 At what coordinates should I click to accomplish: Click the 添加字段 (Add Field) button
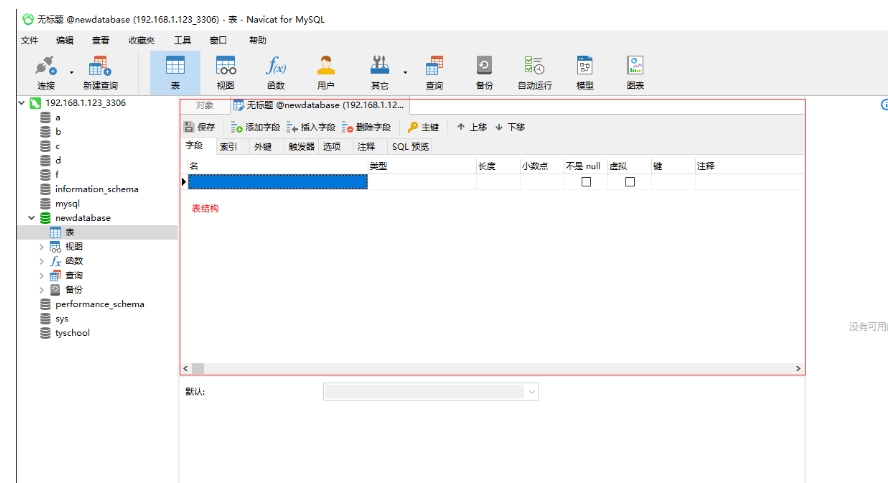[x=256, y=128]
